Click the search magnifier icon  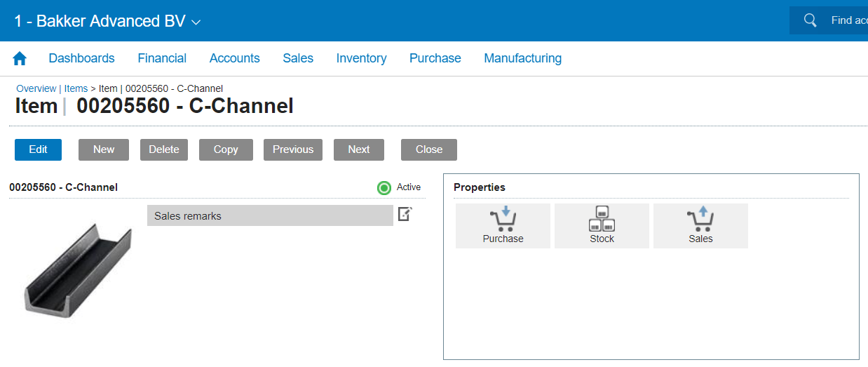point(811,20)
